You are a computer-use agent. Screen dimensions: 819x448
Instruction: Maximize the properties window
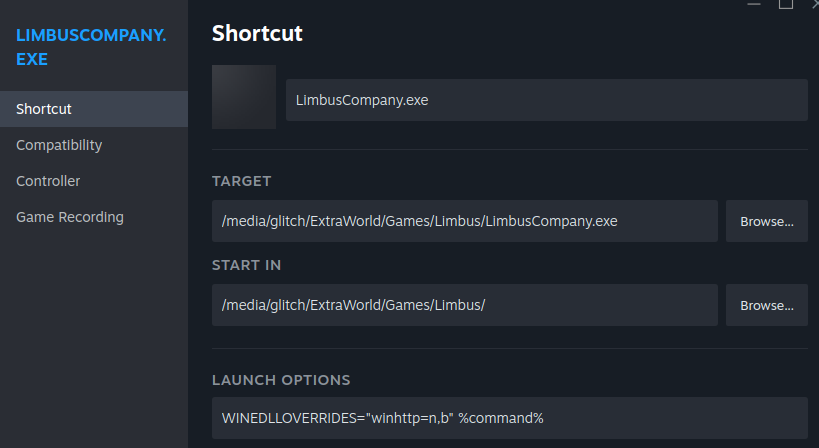coord(785,4)
